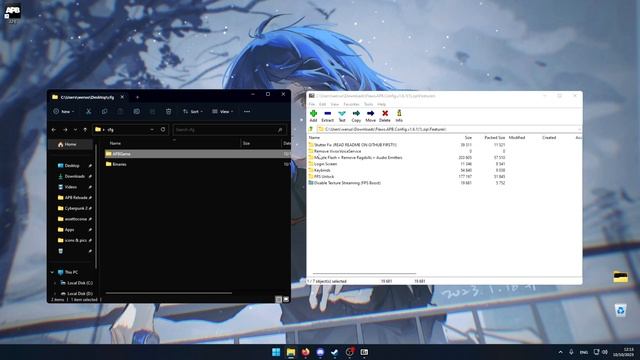Open recent locations dropdown in Explorer navigation
The width and height of the screenshot is (640, 360).
coord(75,130)
